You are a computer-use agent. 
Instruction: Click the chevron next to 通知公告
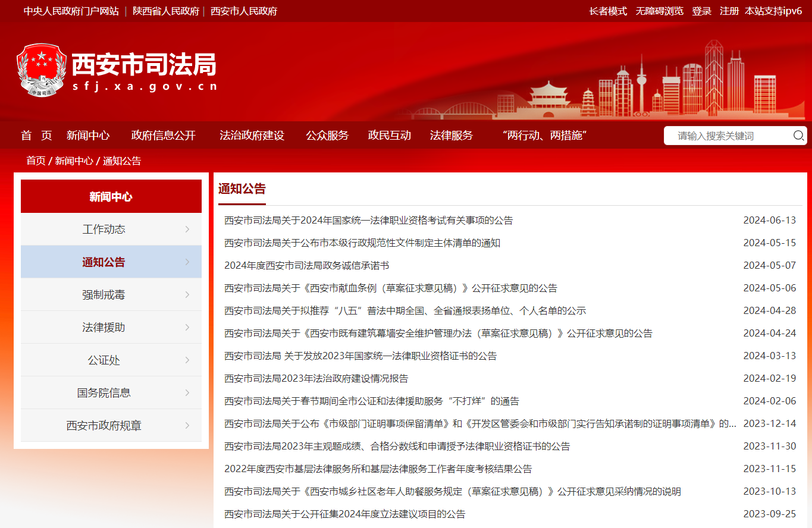187,262
